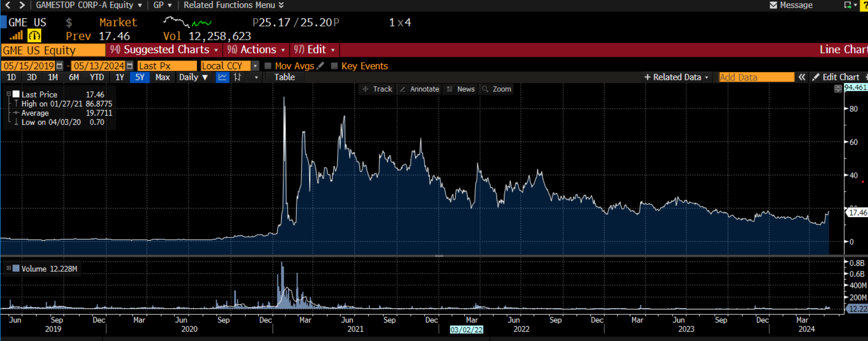The width and height of the screenshot is (868, 341).
Task: Expand the Daily periodicity dropdown
Action: click(x=205, y=77)
